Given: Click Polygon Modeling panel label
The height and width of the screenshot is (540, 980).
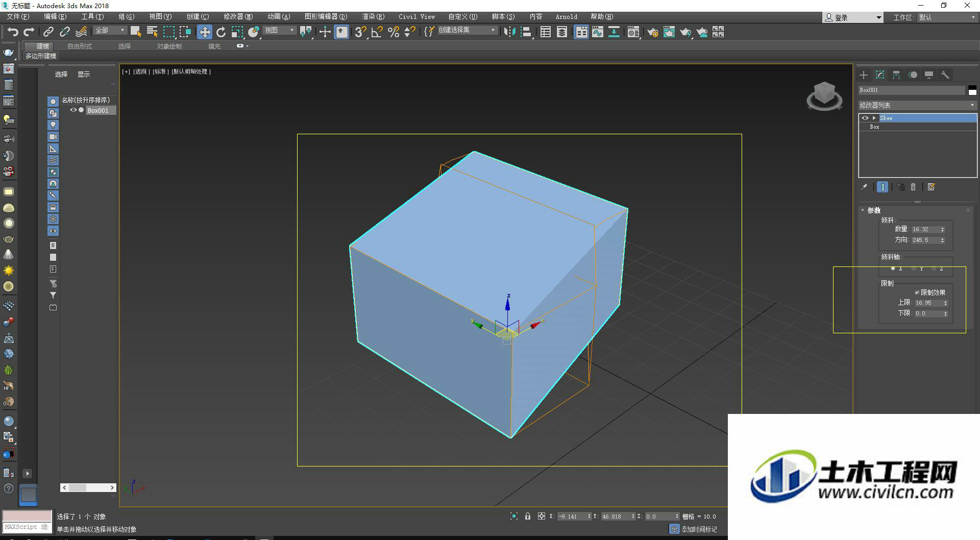Looking at the screenshot, I should coord(41,56).
